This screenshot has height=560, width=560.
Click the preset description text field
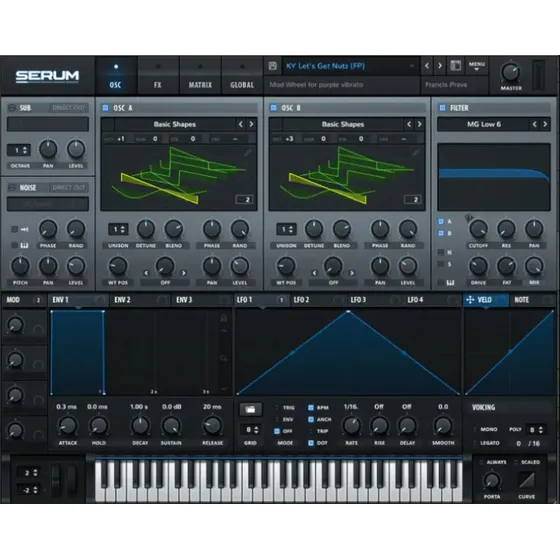coord(342,85)
